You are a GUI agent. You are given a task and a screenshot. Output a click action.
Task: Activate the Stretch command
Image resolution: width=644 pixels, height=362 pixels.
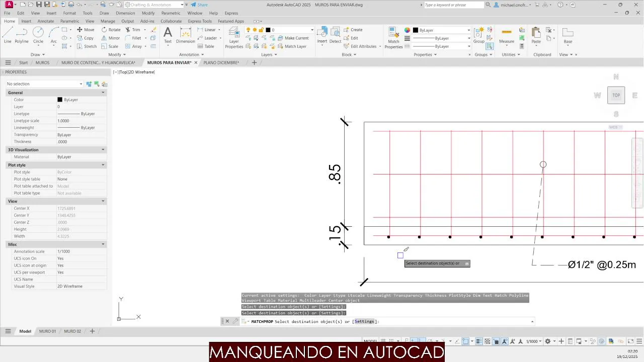pos(87,46)
